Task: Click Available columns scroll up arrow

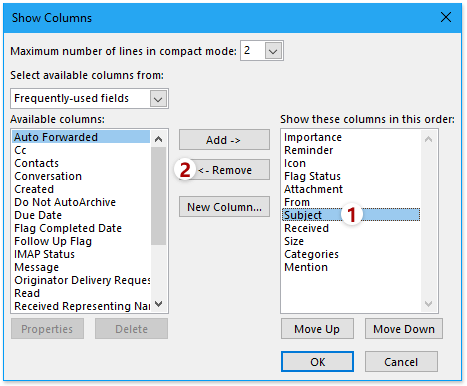Action: point(159,139)
